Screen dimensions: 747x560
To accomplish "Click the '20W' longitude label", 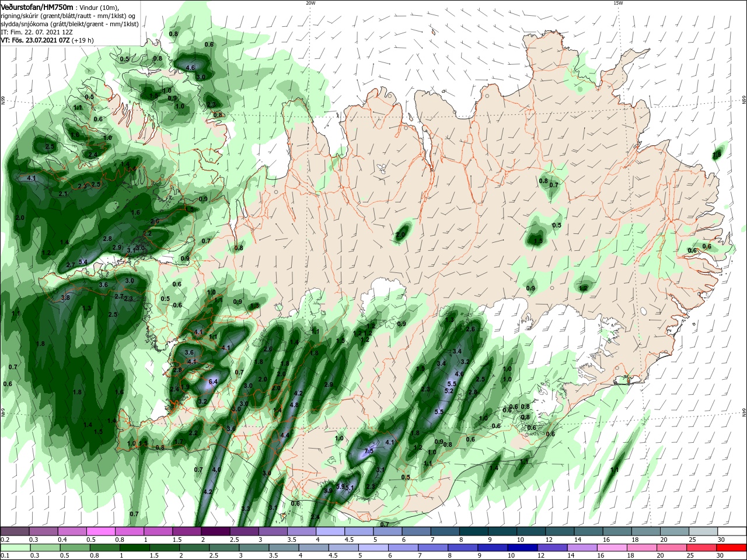I will (310, 3).
